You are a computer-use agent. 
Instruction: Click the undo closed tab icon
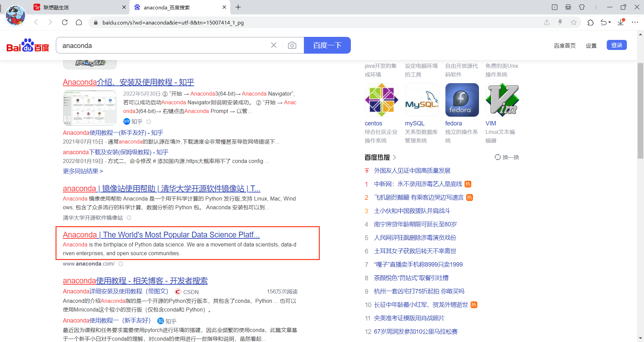click(604, 22)
